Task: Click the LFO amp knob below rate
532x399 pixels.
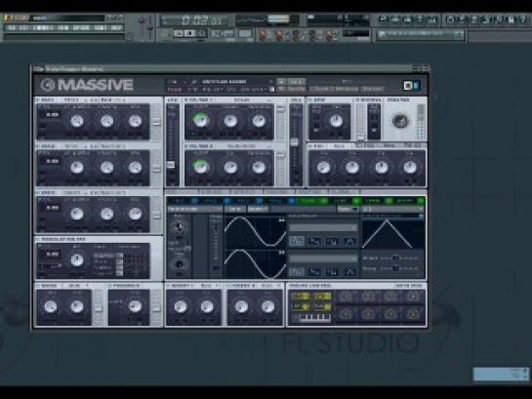Action: 179,263
